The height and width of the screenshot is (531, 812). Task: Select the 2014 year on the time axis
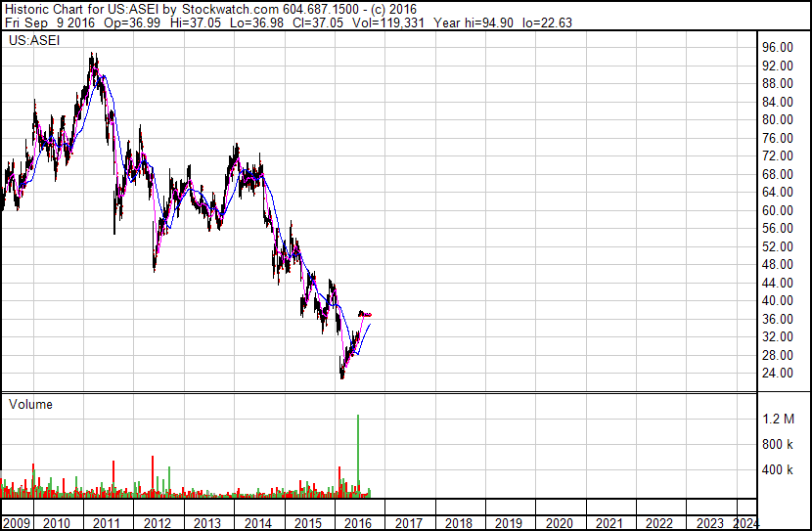click(257, 523)
